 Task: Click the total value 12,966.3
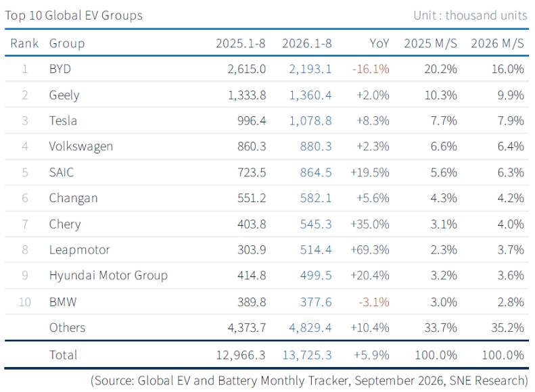(241, 356)
